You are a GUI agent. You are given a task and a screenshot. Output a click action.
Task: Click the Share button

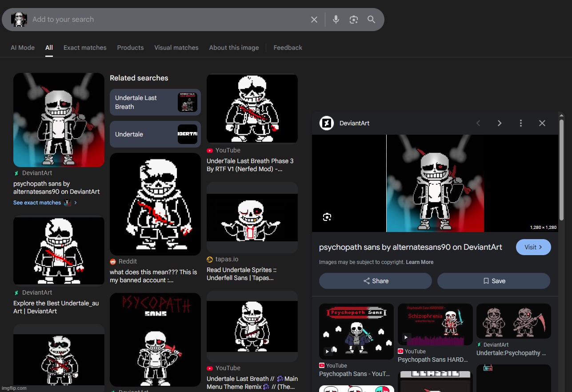(375, 281)
